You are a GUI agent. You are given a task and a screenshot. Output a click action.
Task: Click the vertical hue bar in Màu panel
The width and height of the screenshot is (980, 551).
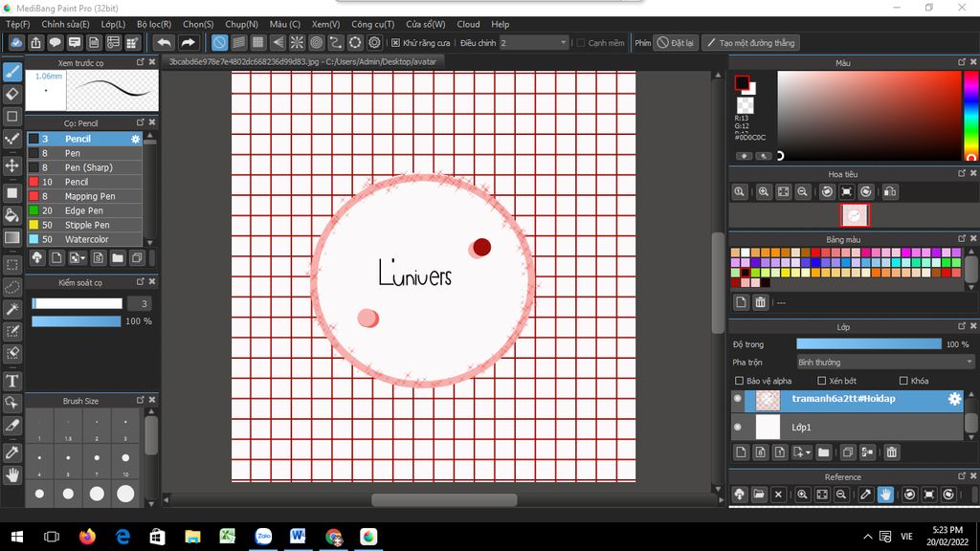click(x=971, y=116)
